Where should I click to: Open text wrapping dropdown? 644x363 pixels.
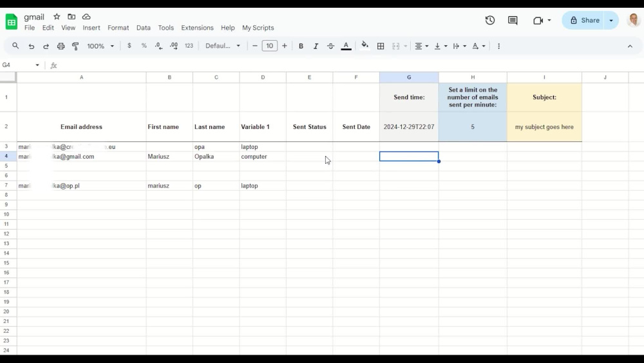coord(460,46)
